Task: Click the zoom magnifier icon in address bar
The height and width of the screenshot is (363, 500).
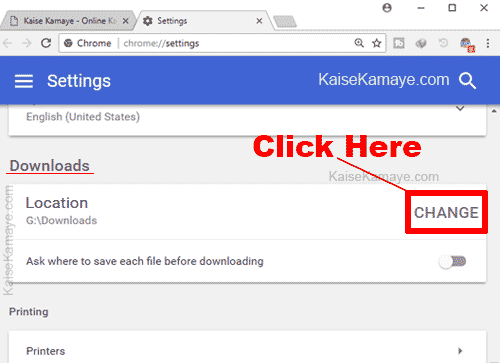Action: (x=359, y=43)
